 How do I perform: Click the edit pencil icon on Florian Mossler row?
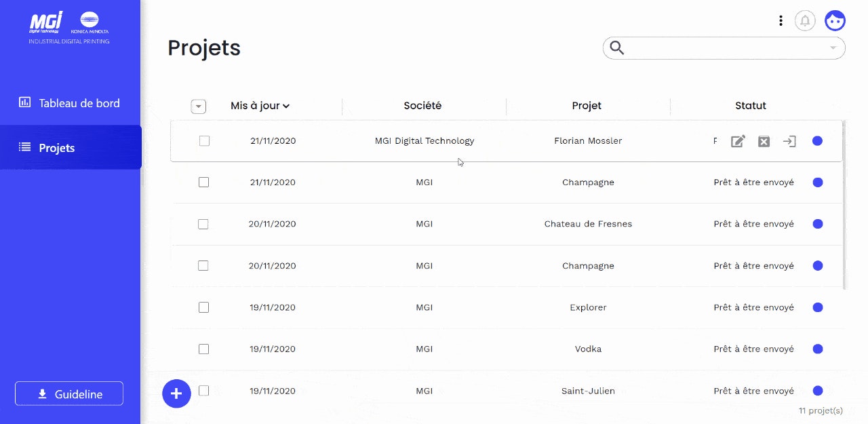pyautogui.click(x=738, y=141)
